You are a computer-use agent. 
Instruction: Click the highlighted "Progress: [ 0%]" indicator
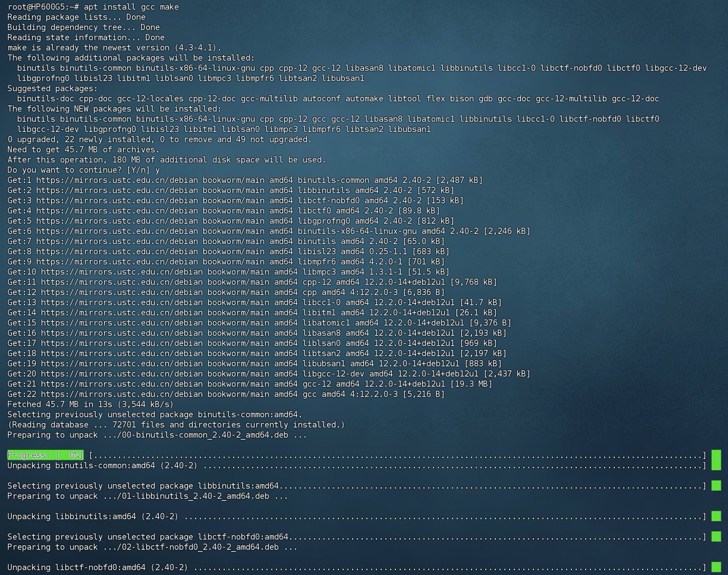click(x=45, y=456)
